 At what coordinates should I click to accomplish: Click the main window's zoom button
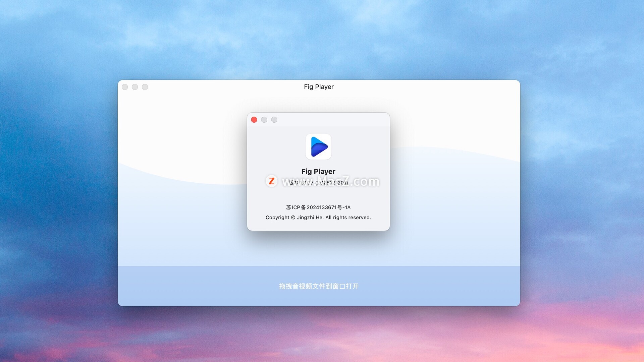145,87
